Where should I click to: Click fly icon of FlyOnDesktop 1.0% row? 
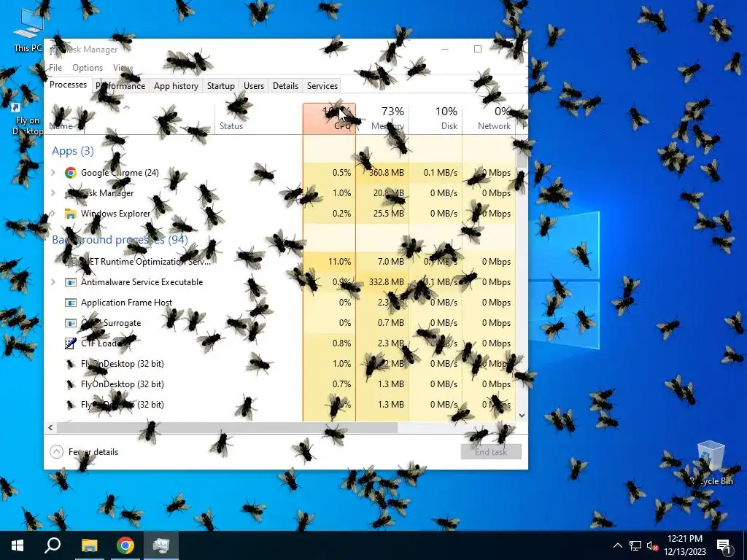tap(71, 364)
